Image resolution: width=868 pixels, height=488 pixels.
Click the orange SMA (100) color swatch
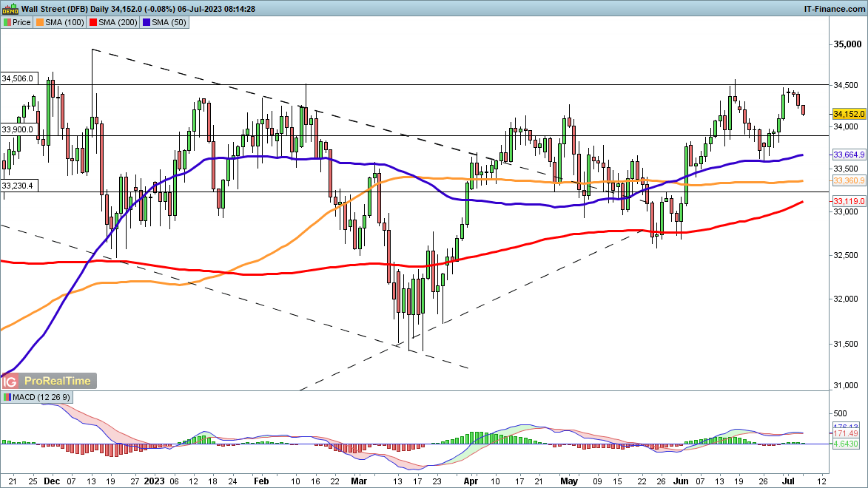pyautogui.click(x=41, y=22)
